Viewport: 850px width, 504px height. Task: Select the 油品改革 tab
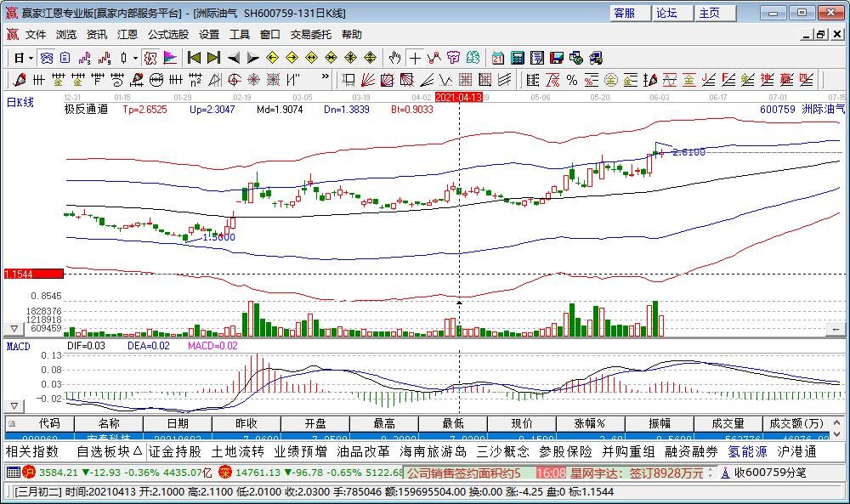[x=363, y=451]
